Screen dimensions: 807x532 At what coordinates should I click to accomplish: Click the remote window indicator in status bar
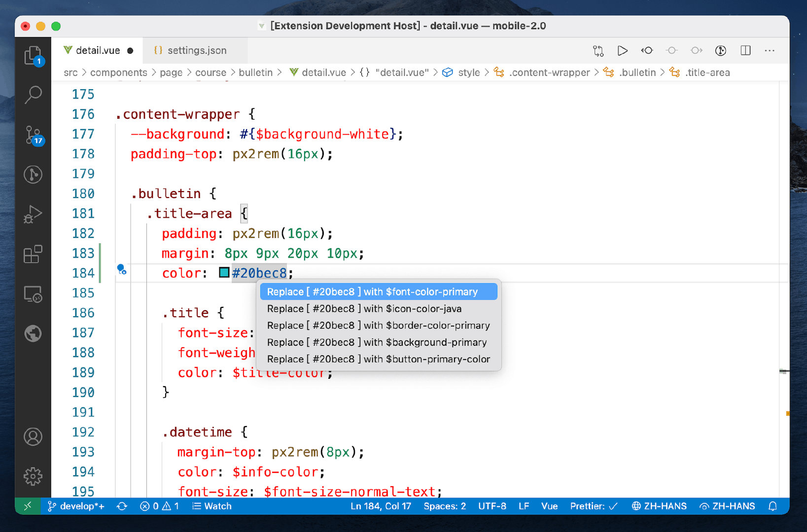[x=28, y=506]
